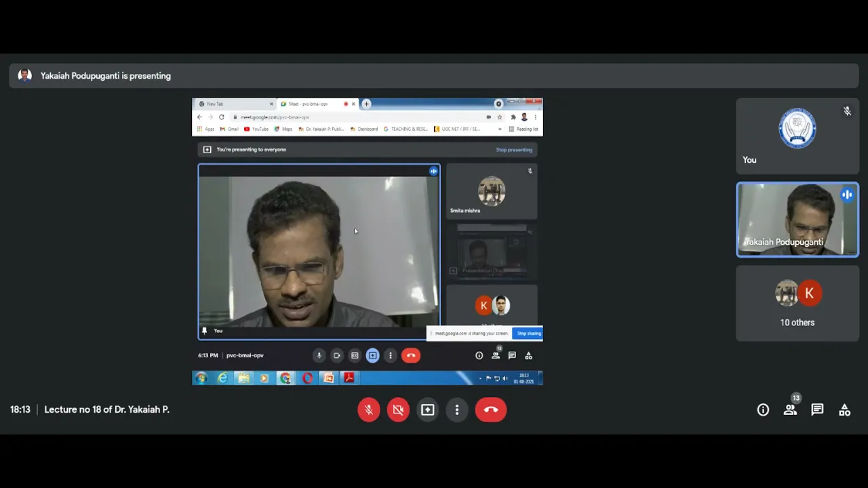The image size is (868, 488).
Task: Unmute your microphone in the main call bar
Action: (369, 409)
